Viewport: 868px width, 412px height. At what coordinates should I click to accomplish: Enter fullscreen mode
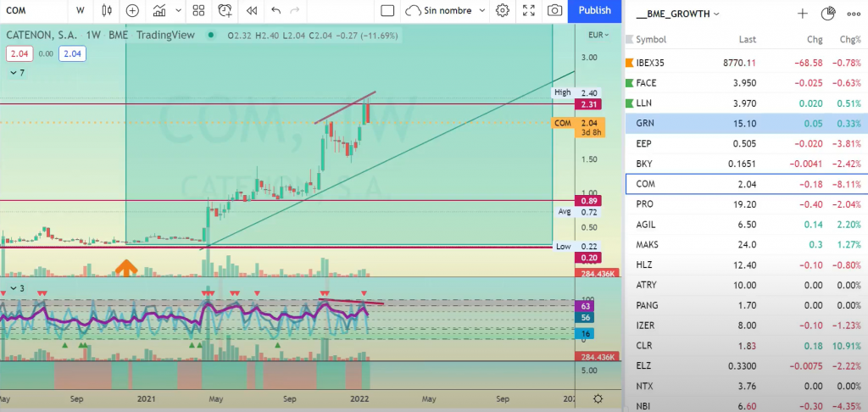coord(528,10)
